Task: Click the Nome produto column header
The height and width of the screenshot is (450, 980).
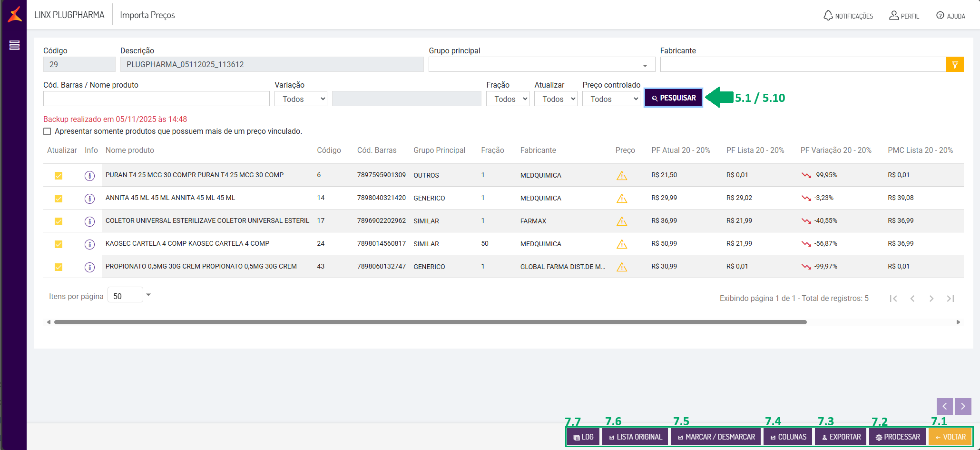Action: pyautogui.click(x=130, y=150)
